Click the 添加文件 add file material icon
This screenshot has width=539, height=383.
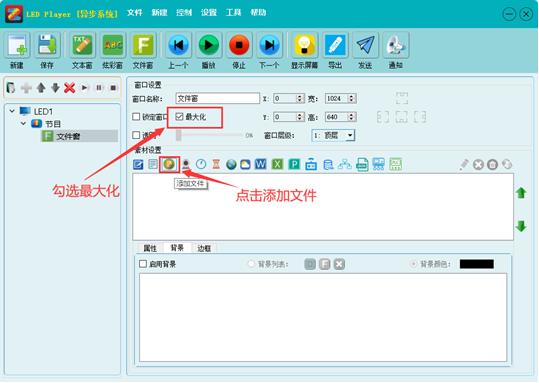coord(169,164)
